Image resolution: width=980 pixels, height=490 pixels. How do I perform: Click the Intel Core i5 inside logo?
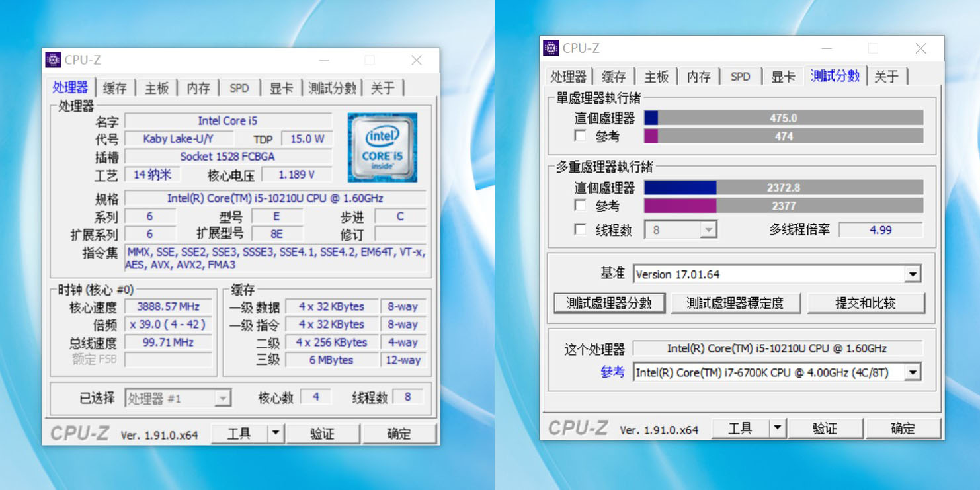(x=382, y=147)
